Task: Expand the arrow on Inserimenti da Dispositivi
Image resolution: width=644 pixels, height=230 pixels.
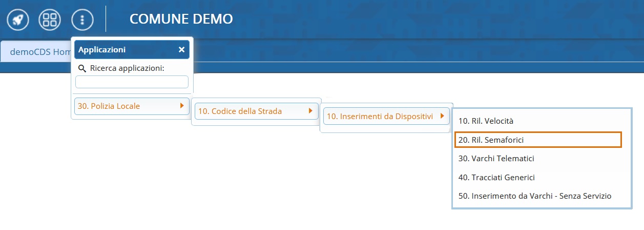Action: [441, 116]
